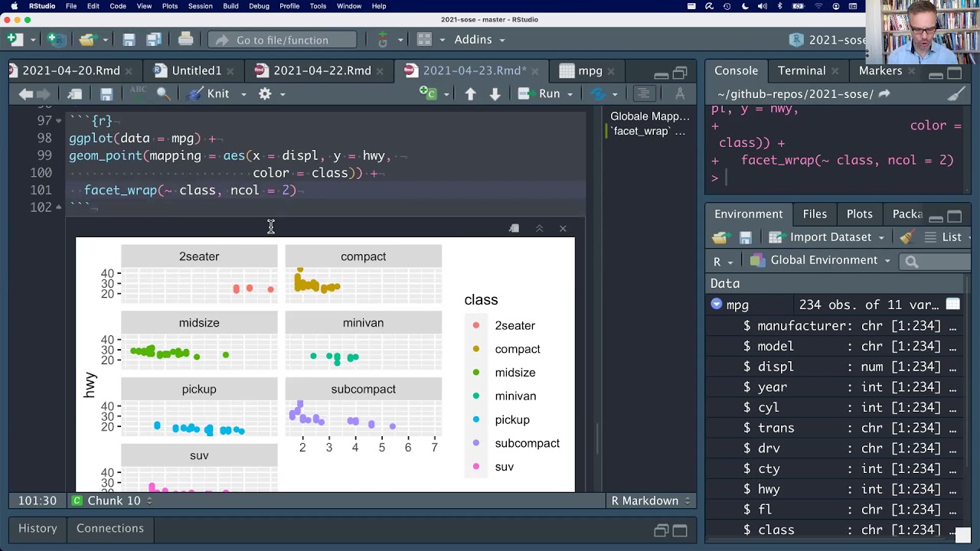Fold code chunk at line 102
980x551 pixels.
point(59,207)
